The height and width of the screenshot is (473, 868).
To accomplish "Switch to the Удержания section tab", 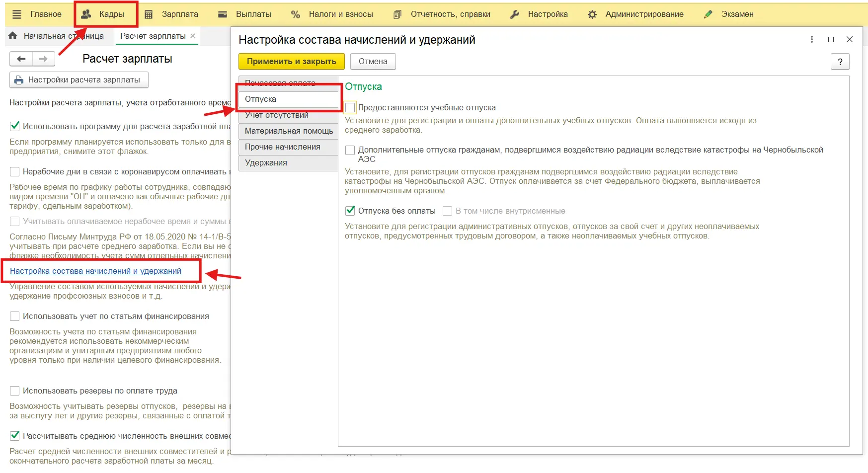I will (266, 163).
